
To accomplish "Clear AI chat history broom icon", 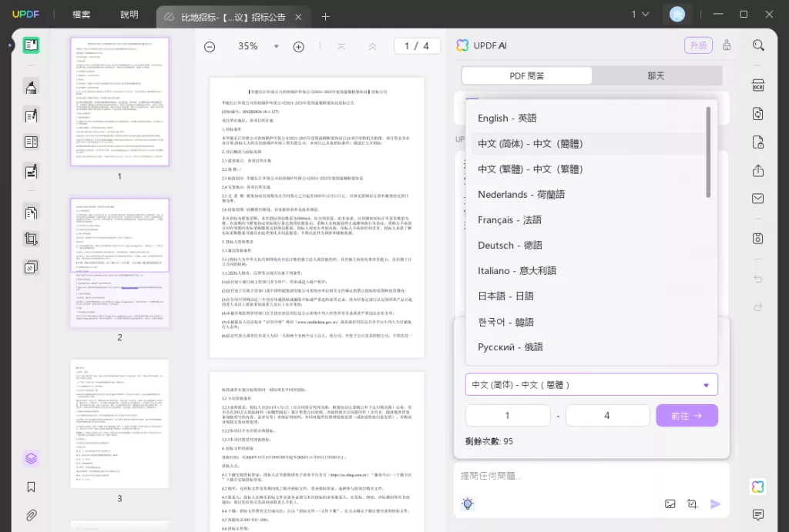I will pos(727,45).
